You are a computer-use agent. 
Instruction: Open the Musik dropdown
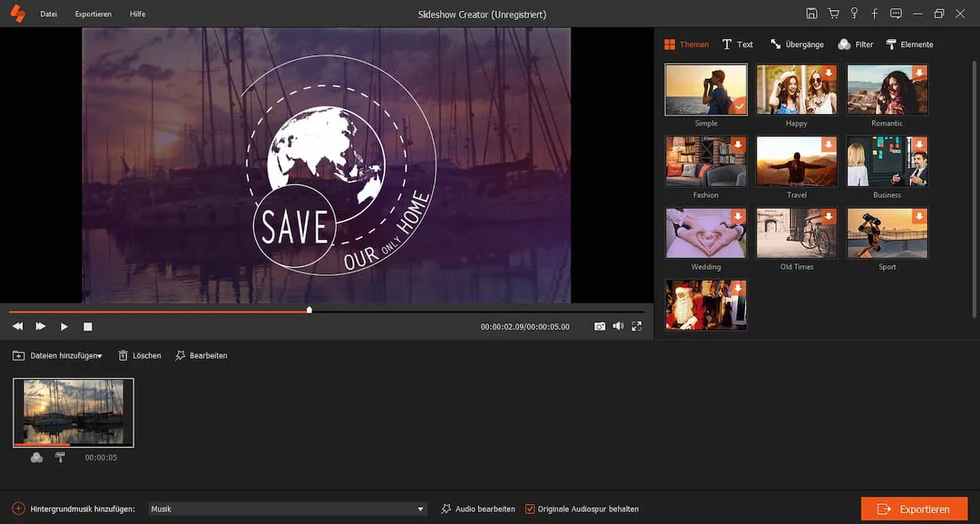287,509
